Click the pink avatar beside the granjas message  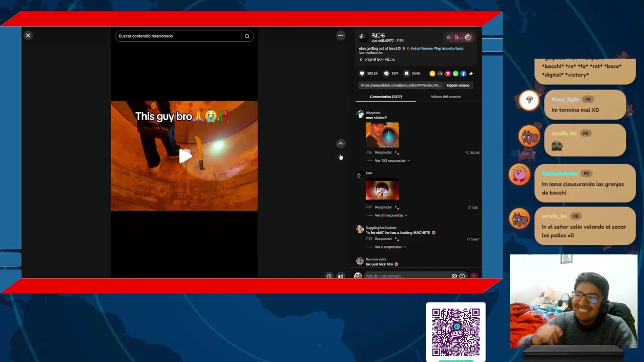pos(519,175)
